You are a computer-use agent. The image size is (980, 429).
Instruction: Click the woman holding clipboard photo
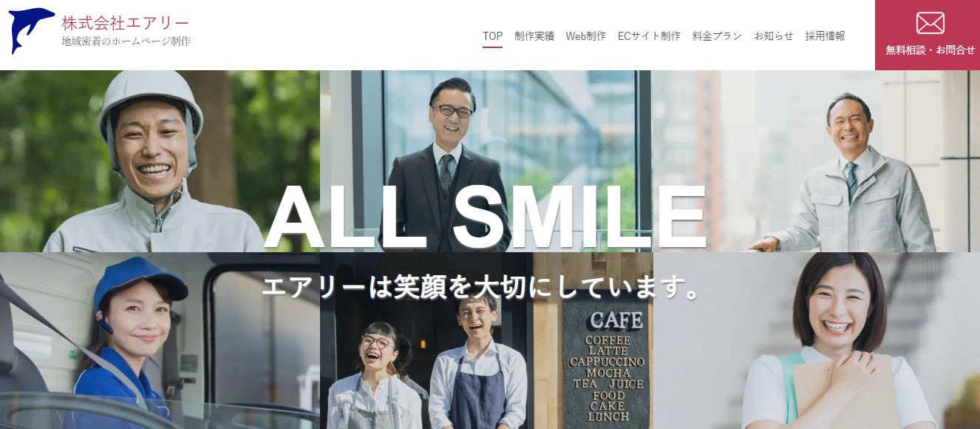coord(816,340)
